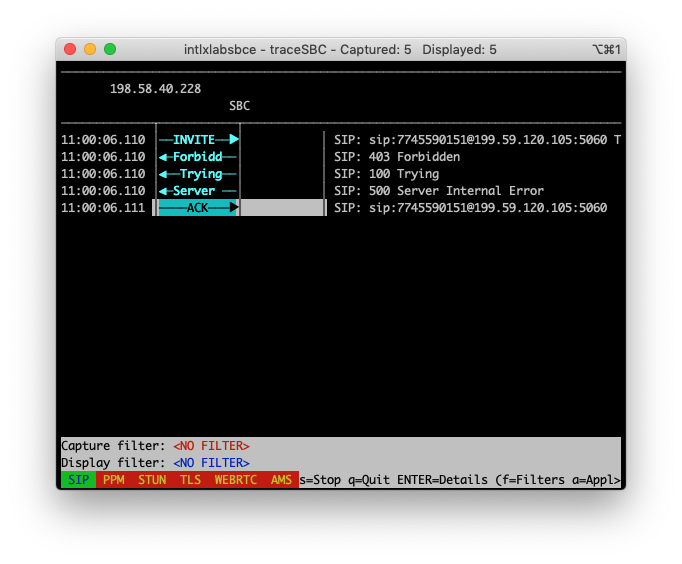Click the green zoom window button
Screen dimensions: 682x564
pos(110,49)
